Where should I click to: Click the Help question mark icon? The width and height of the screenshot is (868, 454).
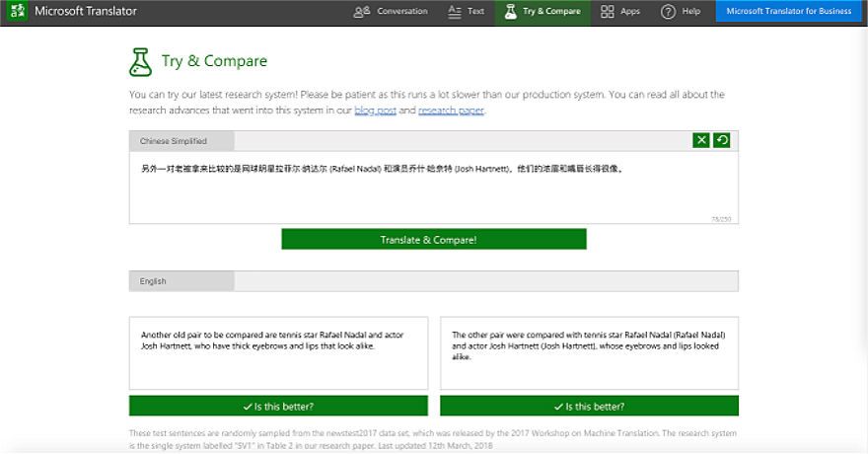[x=668, y=12]
